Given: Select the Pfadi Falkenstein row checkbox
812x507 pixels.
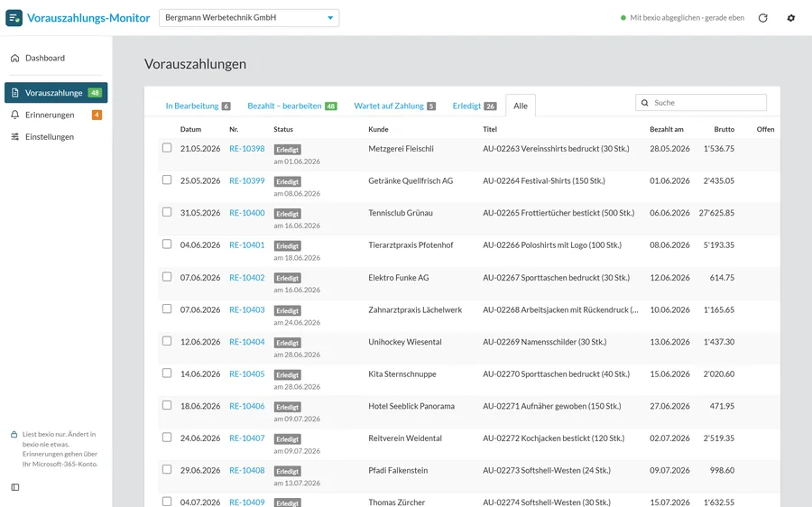Looking at the screenshot, I should point(167,469).
